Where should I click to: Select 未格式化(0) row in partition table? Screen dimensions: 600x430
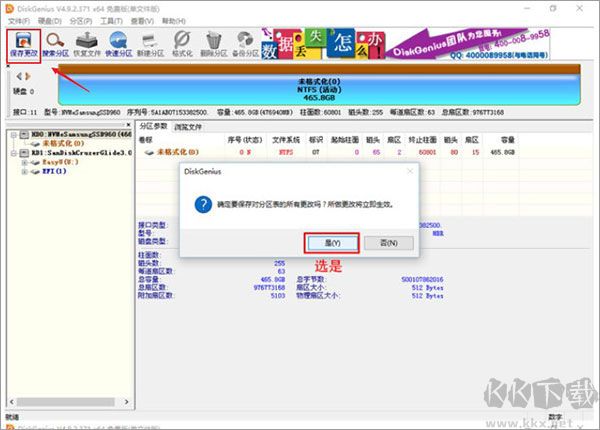(x=328, y=152)
